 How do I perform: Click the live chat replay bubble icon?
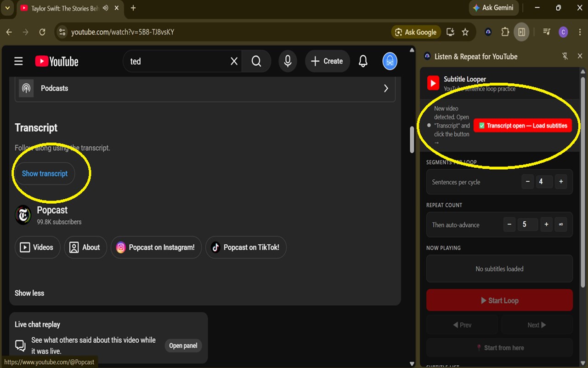point(20,345)
